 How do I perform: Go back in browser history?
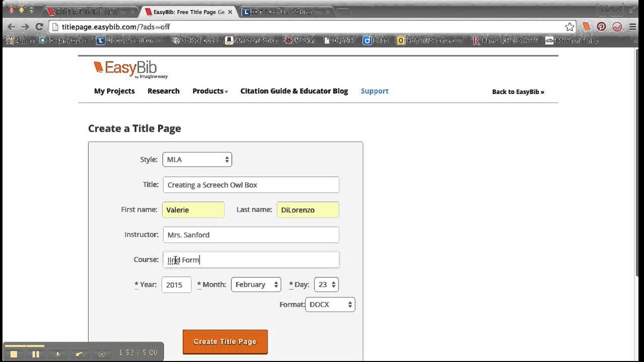[x=11, y=27]
